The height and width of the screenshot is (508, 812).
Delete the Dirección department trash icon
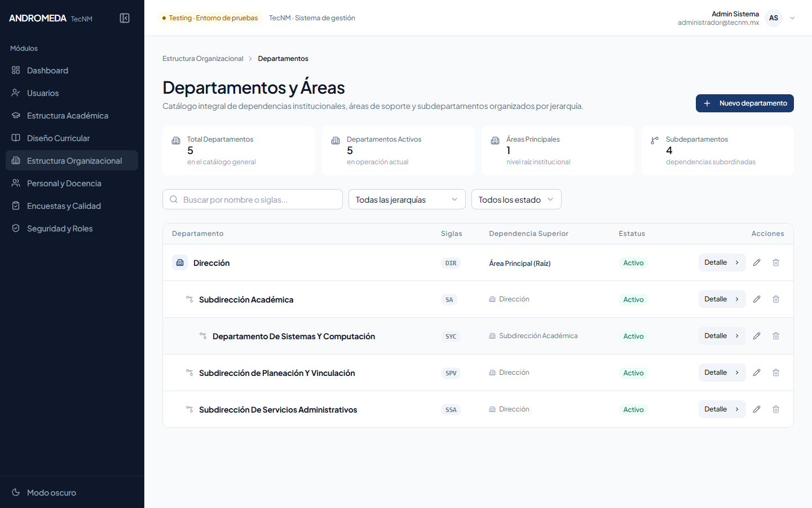click(776, 262)
